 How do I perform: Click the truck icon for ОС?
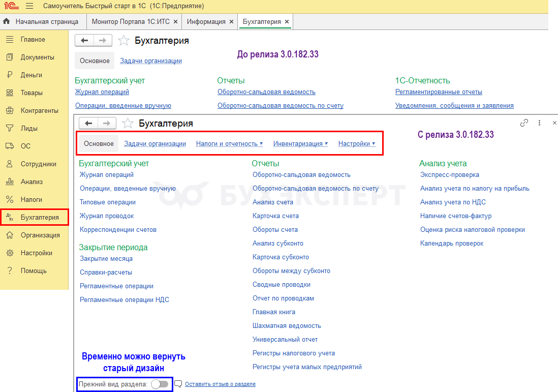coord(10,146)
